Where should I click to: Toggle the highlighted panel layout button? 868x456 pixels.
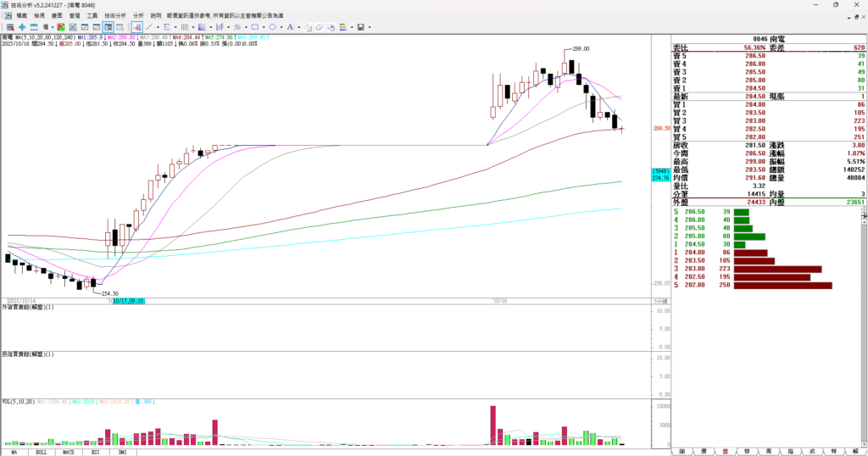click(108, 27)
